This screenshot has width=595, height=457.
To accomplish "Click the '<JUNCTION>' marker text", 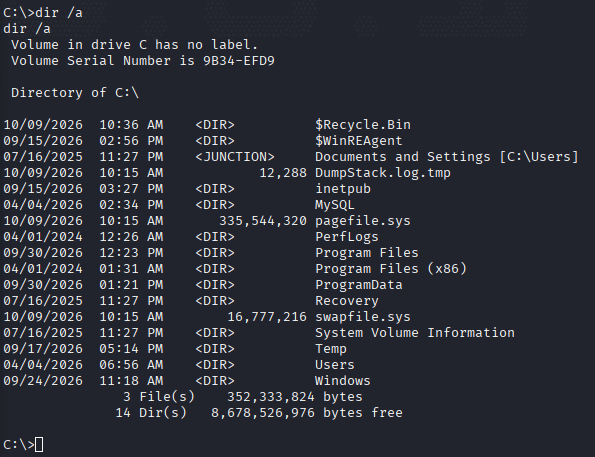I will point(235,157).
